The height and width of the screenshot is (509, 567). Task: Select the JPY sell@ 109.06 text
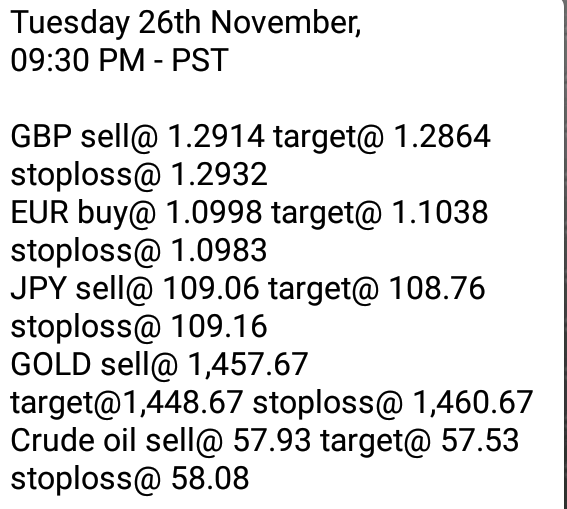(x=135, y=288)
